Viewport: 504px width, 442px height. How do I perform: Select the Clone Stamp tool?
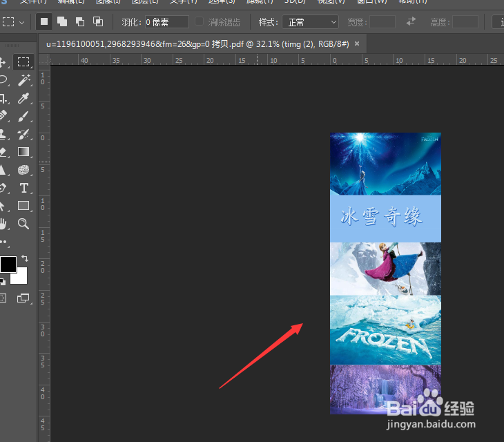pyautogui.click(x=3, y=134)
